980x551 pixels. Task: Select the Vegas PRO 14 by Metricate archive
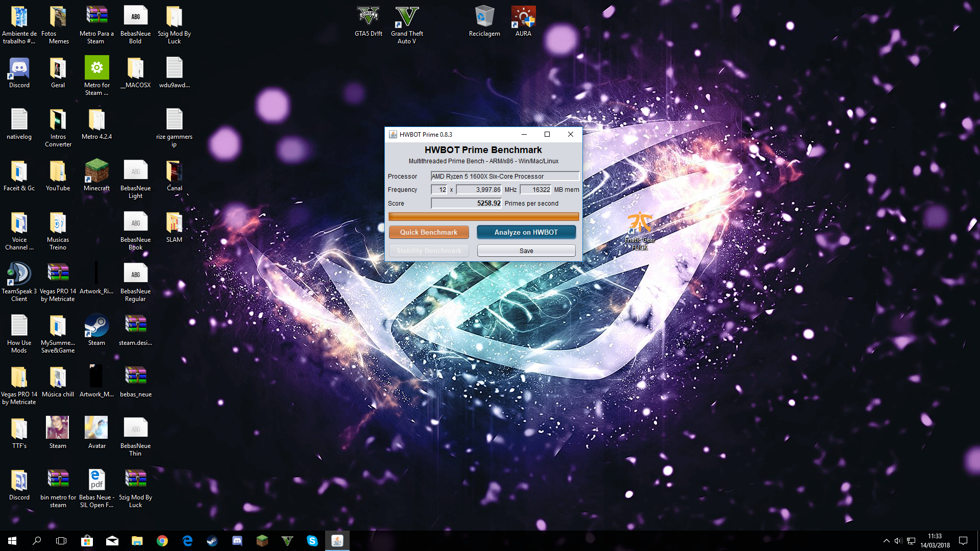(x=58, y=283)
